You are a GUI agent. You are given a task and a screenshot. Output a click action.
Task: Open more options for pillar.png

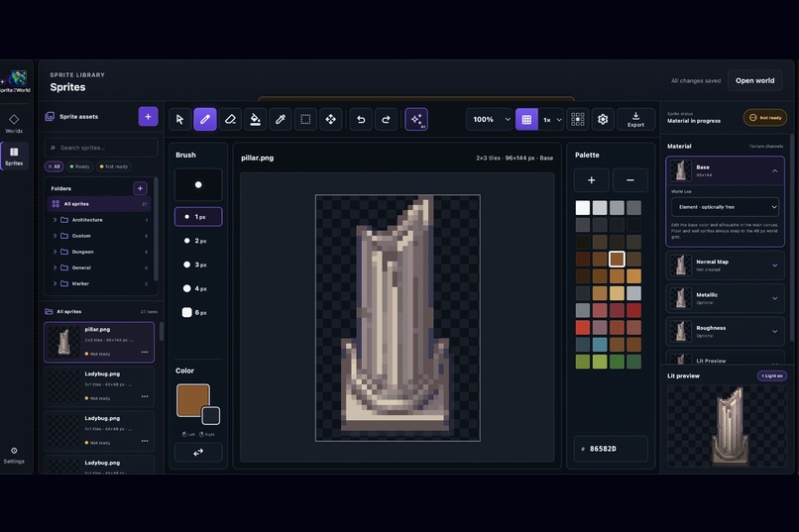coord(145,352)
